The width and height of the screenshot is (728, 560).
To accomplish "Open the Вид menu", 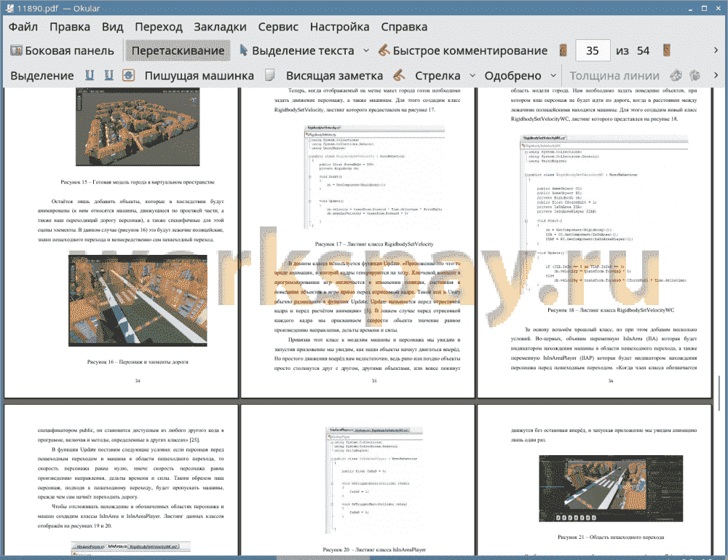I will pyautogui.click(x=112, y=27).
